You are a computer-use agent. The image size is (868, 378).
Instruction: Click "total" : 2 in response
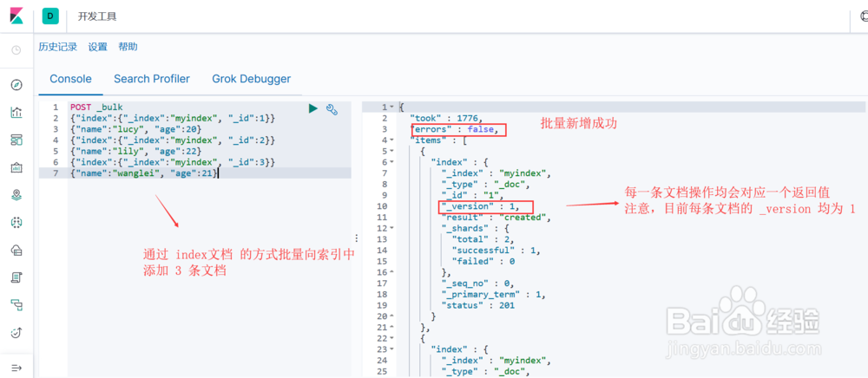coord(483,239)
